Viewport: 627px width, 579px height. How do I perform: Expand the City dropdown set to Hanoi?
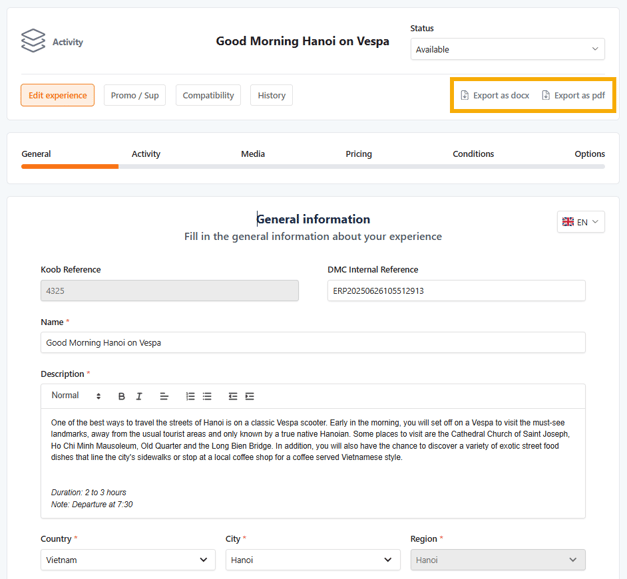pyautogui.click(x=312, y=560)
